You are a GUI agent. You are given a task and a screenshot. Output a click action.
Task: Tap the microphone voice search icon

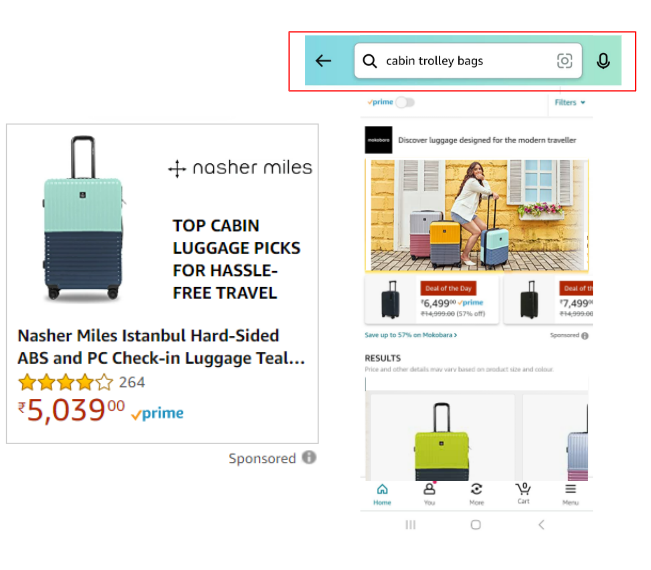click(x=603, y=61)
